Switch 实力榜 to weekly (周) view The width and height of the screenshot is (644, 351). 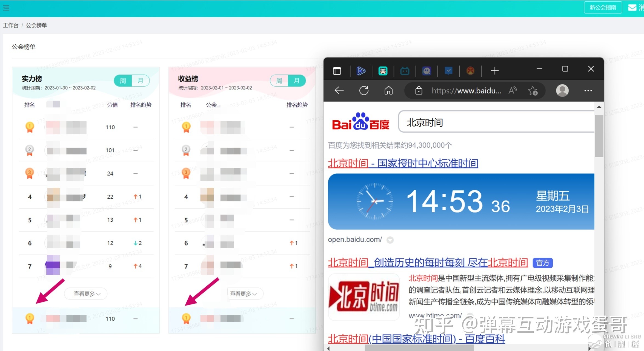click(123, 81)
